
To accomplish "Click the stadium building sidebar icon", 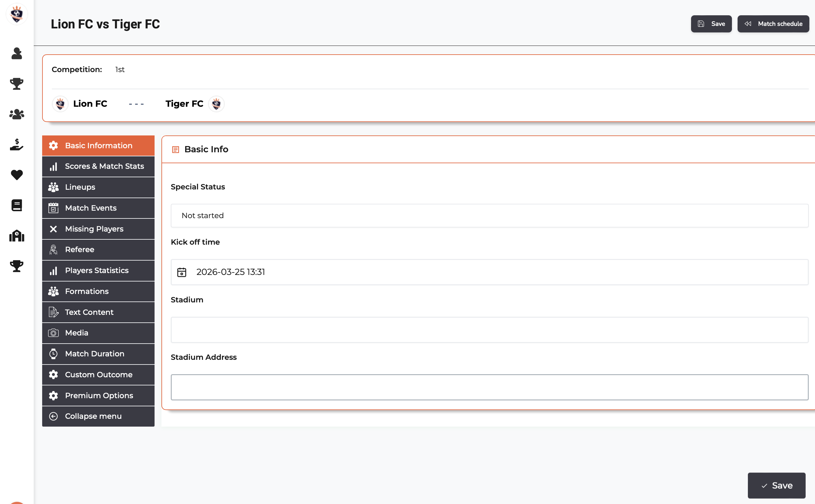I will [x=17, y=236].
